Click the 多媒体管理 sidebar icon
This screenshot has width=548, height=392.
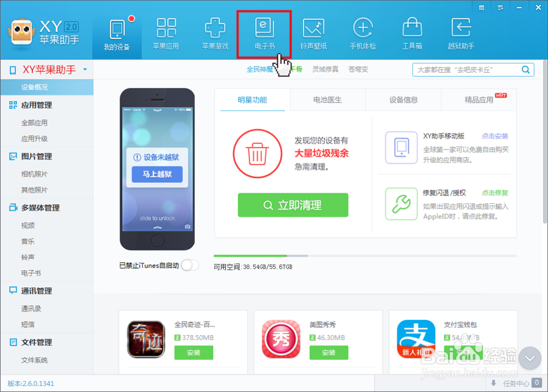click(13, 207)
